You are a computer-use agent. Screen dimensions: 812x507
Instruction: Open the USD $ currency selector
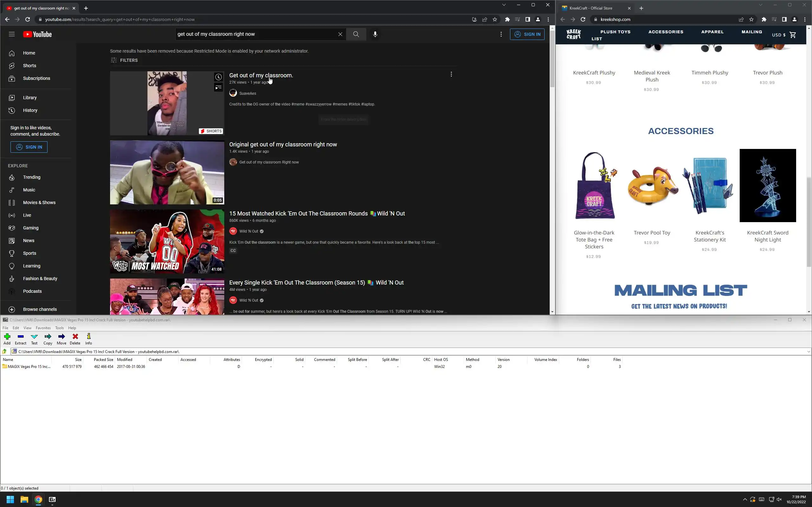coord(778,35)
